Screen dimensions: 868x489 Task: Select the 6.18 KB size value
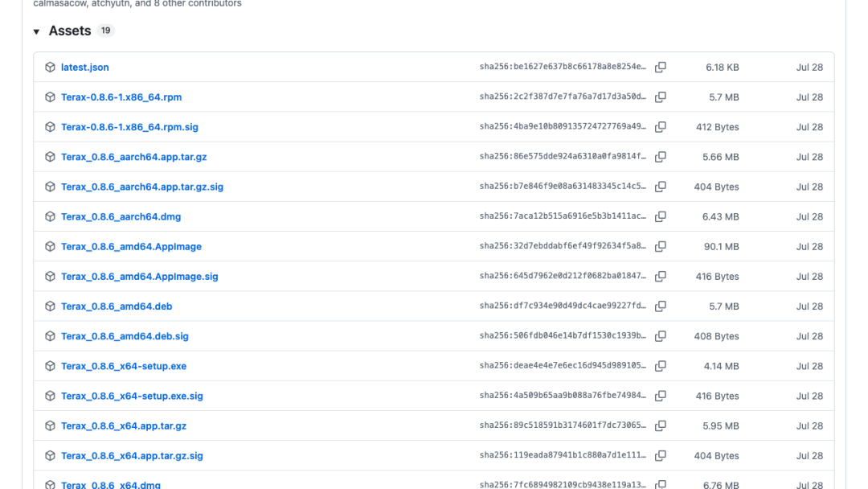tap(723, 67)
